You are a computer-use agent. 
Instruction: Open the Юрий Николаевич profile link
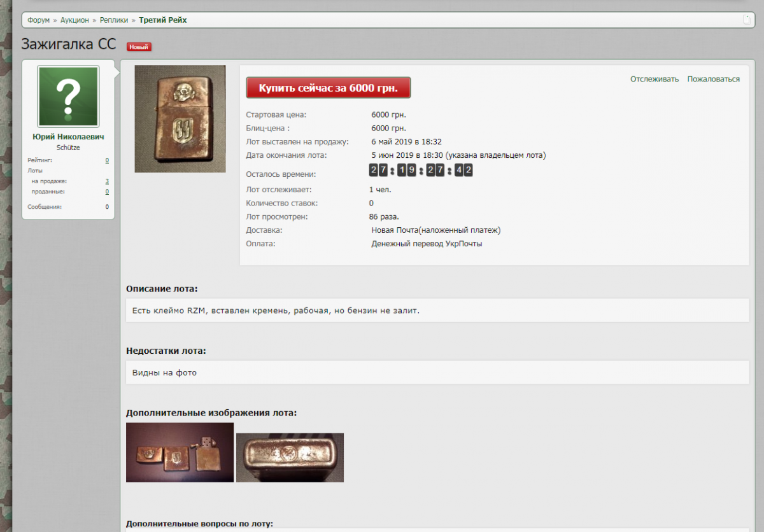tap(68, 137)
